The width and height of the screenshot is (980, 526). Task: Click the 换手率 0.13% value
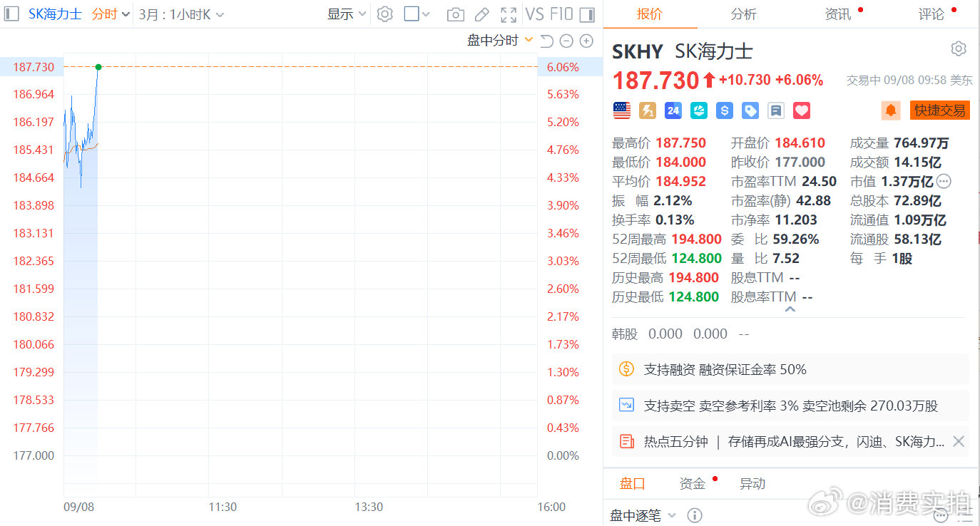coord(675,220)
